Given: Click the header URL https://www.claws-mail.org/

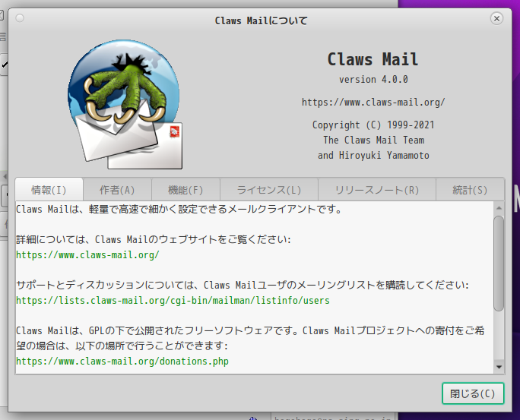Looking at the screenshot, I should pos(373,102).
